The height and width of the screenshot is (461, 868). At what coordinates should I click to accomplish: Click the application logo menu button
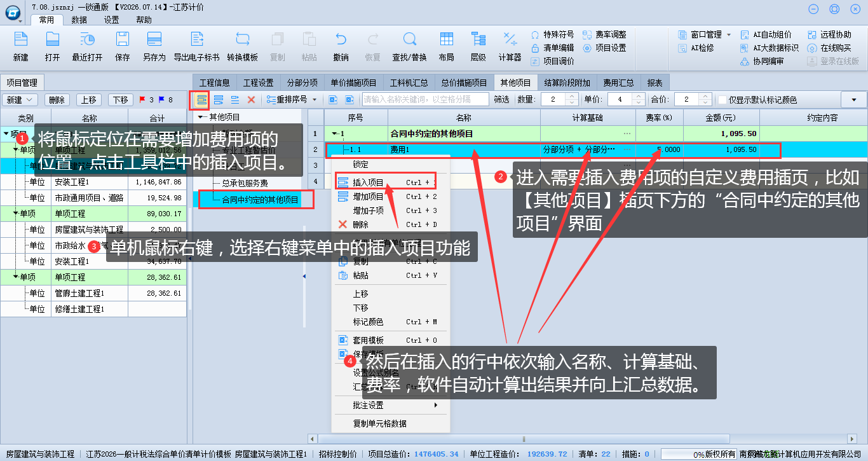[x=13, y=14]
